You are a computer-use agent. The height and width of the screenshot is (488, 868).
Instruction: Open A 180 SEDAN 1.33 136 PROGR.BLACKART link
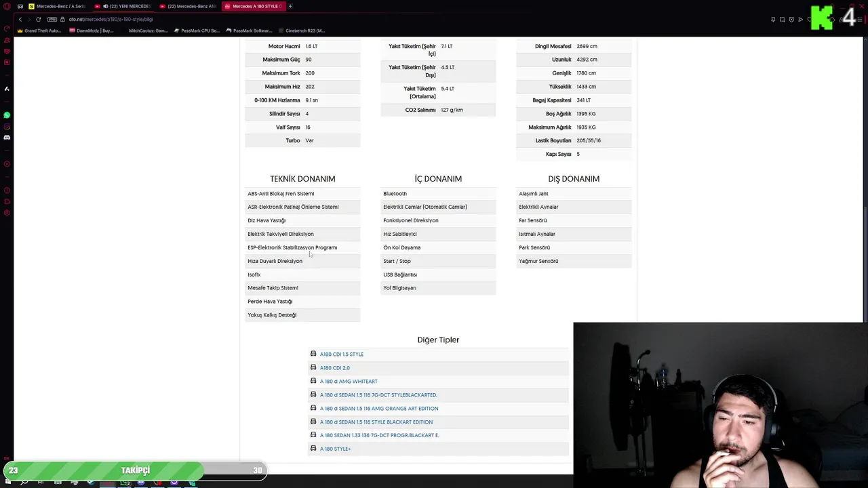click(x=380, y=435)
